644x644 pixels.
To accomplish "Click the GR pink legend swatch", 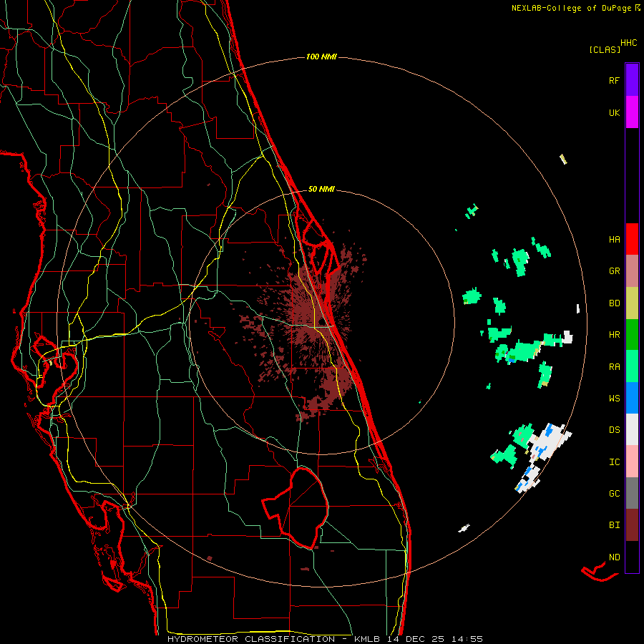I will click(632, 271).
